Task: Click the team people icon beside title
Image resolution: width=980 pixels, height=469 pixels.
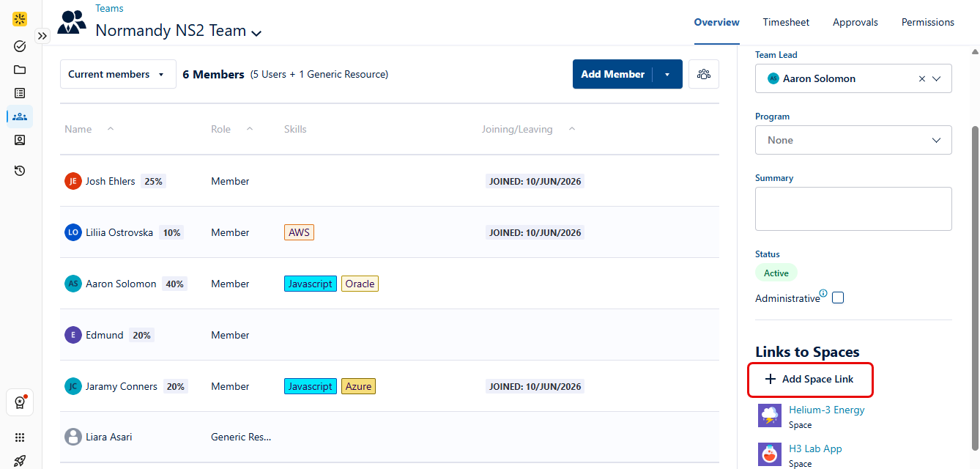Action: click(x=72, y=22)
